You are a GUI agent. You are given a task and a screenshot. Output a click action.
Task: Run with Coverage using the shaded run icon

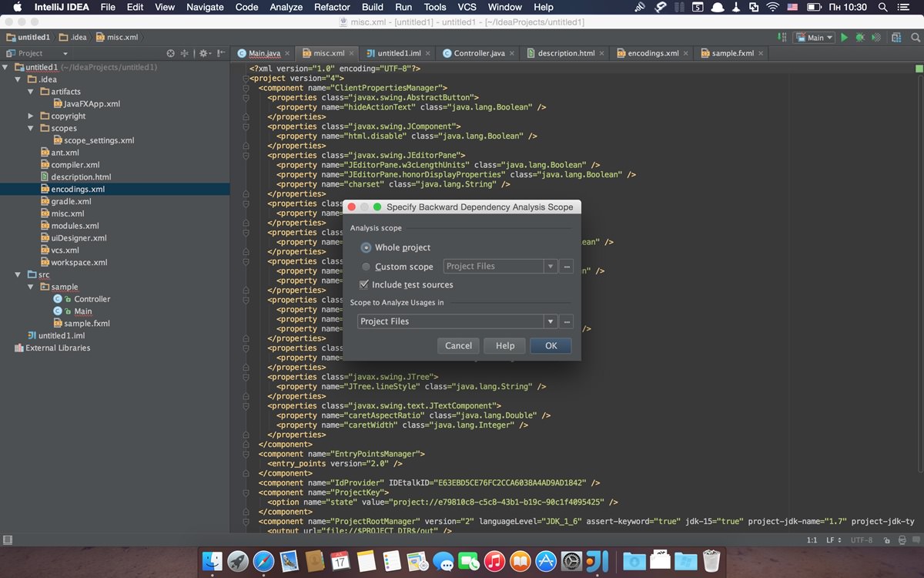(x=875, y=36)
